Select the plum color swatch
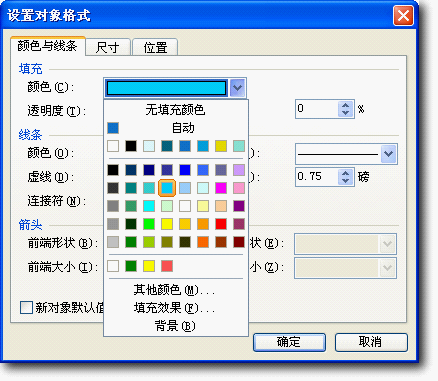Viewport: 438px width, 381px height. pyautogui.click(x=239, y=224)
